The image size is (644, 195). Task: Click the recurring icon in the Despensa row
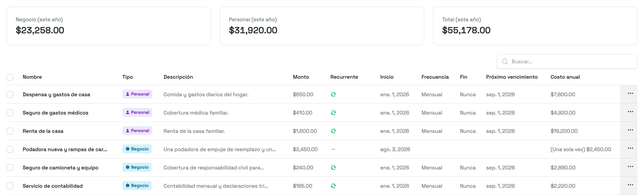coord(333,95)
